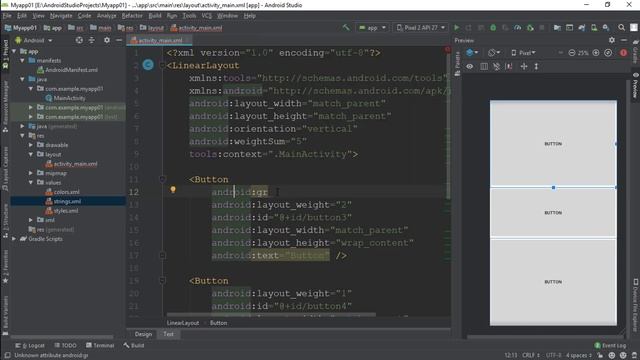The height and width of the screenshot is (360, 640).
Task: Open Preview panel settings gear
Action: coord(611,40)
